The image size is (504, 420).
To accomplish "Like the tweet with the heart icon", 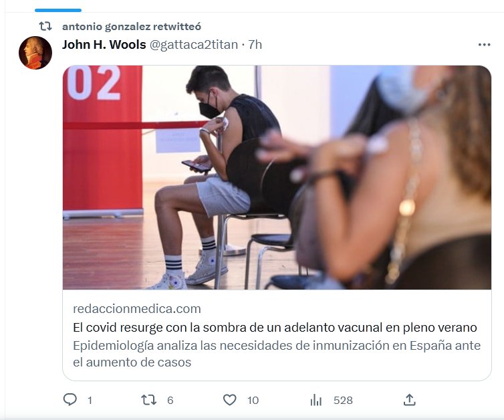I will [229, 400].
